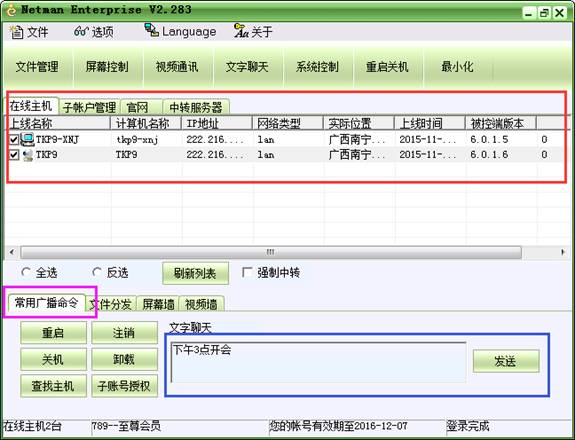The height and width of the screenshot is (440, 575).
Task: Select the 全选 radio button
Action: [26, 272]
